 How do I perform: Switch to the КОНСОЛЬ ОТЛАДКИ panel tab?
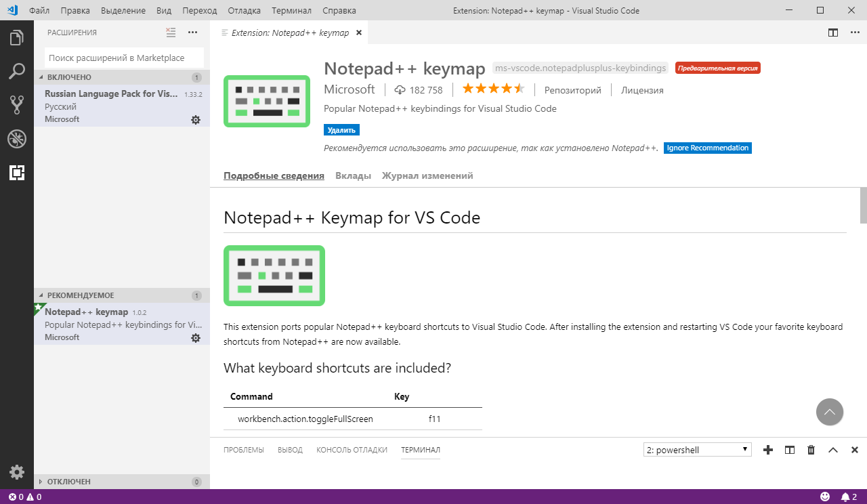(x=352, y=450)
